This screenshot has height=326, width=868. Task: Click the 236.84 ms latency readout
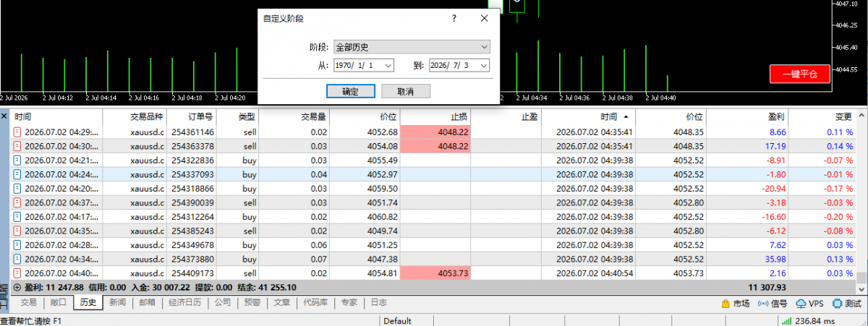coord(815,321)
